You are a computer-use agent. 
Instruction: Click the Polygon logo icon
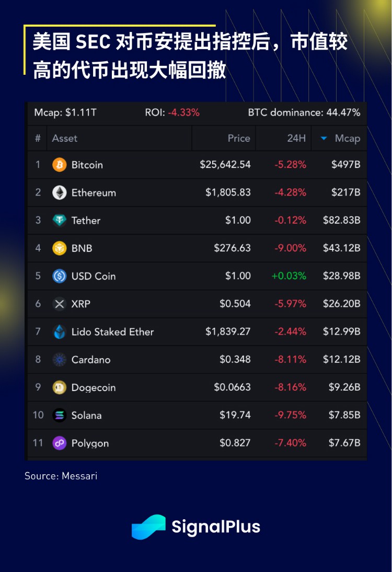[60, 443]
